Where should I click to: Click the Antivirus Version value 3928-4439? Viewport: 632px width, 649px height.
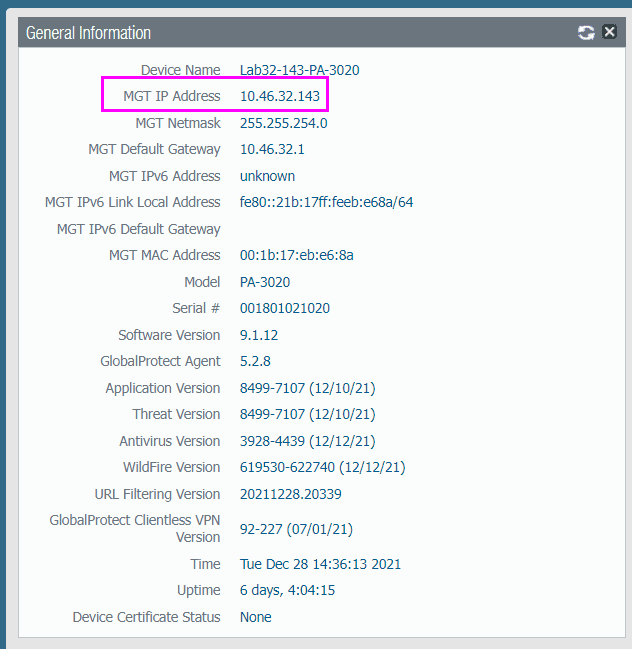(307, 441)
